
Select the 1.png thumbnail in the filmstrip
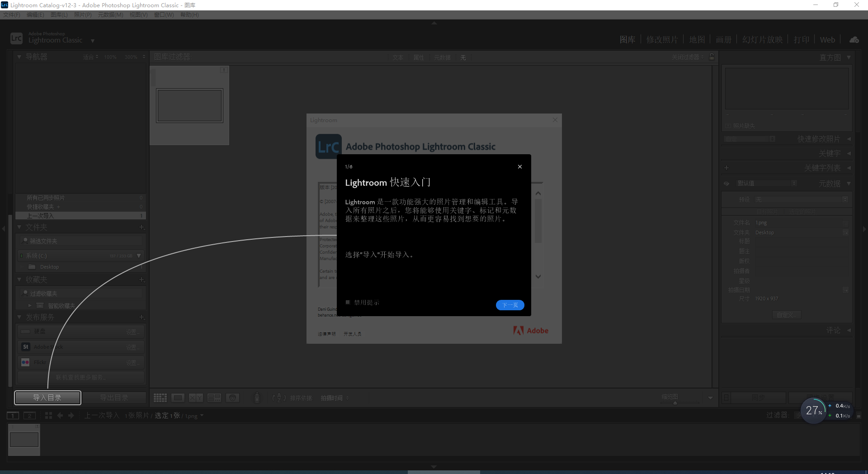click(24, 439)
